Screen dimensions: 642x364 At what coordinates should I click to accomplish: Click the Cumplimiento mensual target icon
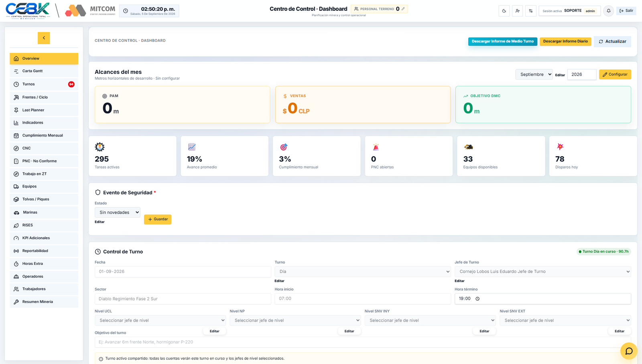(x=284, y=147)
